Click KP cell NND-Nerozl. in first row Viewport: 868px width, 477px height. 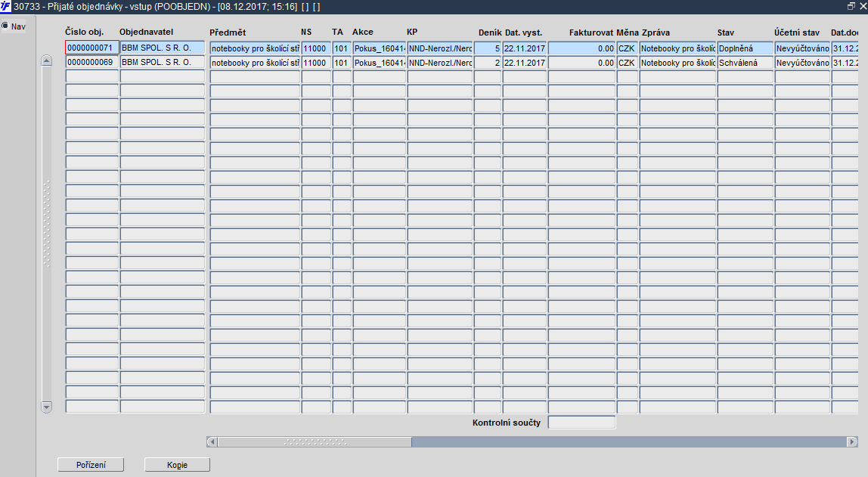pyautogui.click(x=440, y=48)
